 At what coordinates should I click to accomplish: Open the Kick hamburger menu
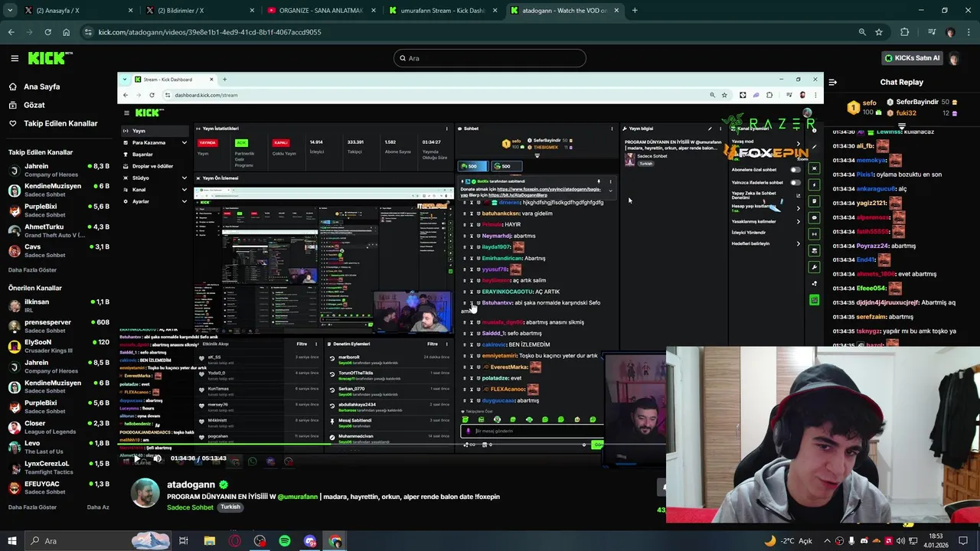[14, 58]
